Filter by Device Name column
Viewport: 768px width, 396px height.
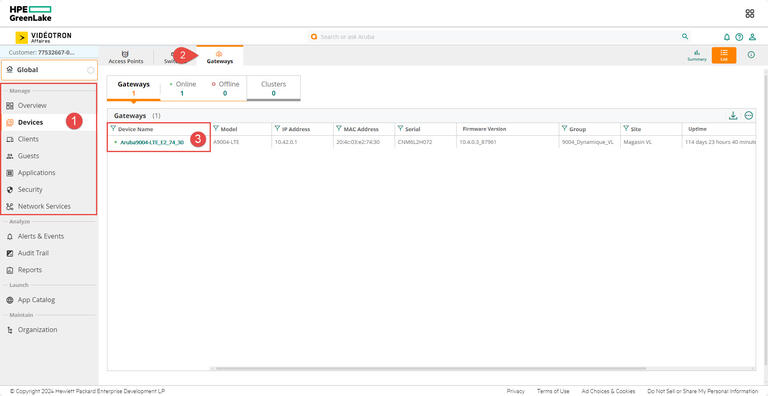pos(114,128)
